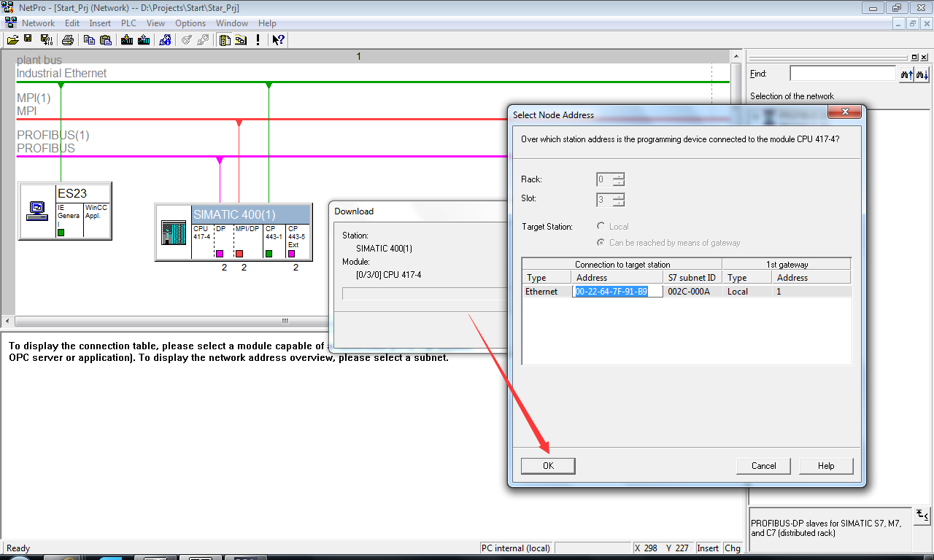Click the find-downward binoculars icon

pos(922,74)
